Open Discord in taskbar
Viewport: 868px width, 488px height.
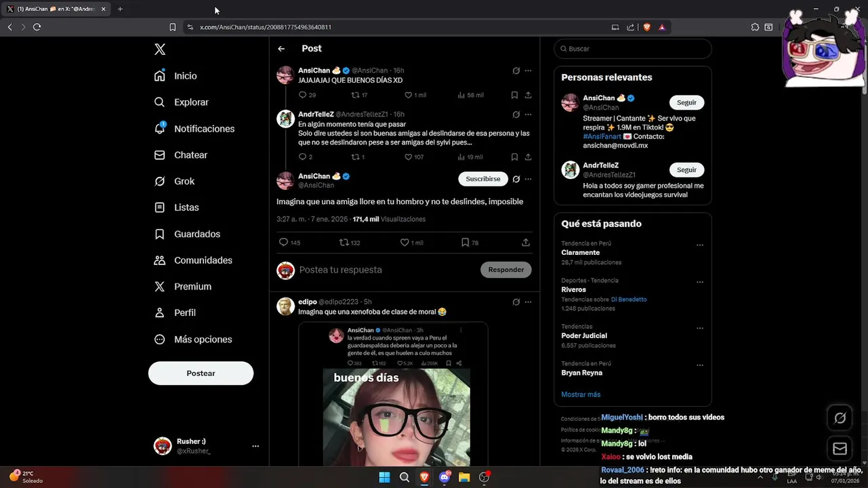445,477
